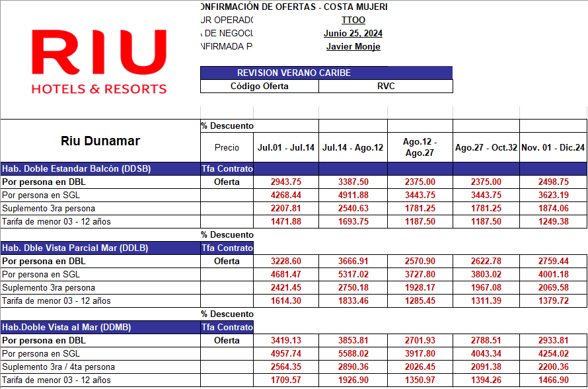Select price 2498.75 cell
The width and height of the screenshot is (588, 389).
tap(553, 182)
